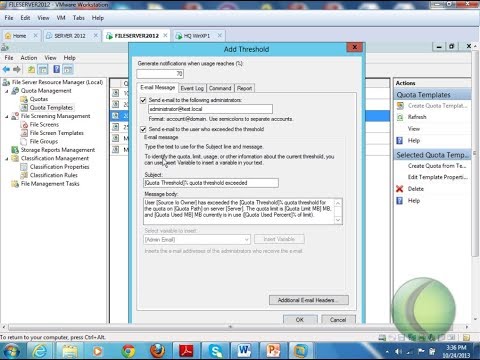The width and height of the screenshot is (480, 360).
Task: Click the Forward arrow in MMC toolbar
Action: [17, 69]
